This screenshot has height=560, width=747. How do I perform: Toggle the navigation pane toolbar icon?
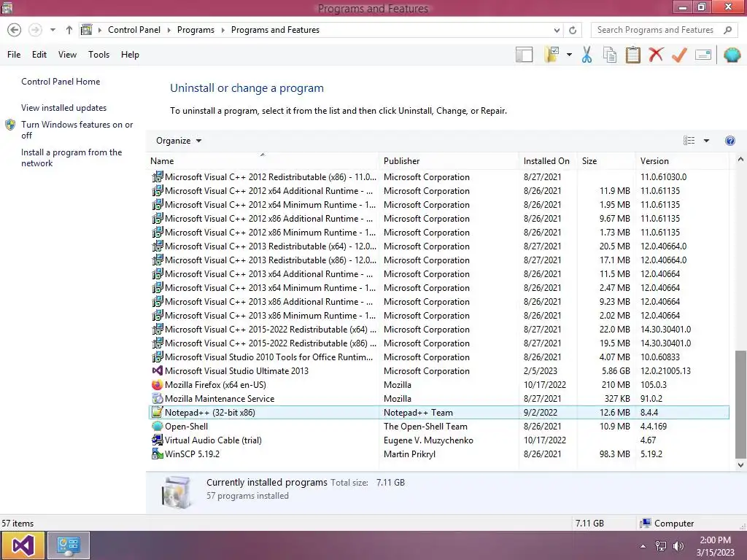click(524, 55)
